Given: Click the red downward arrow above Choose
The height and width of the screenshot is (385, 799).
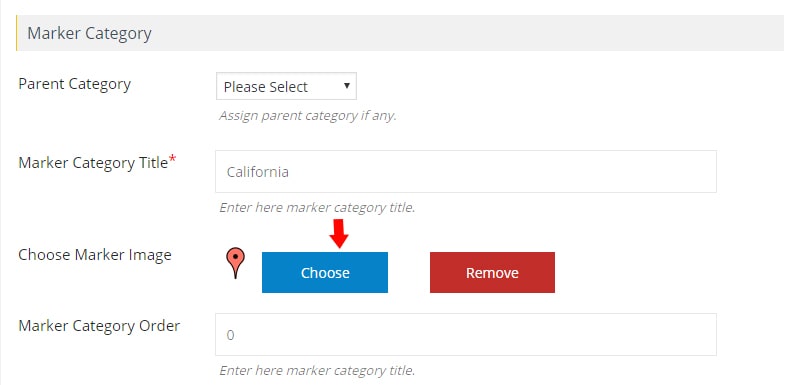Looking at the screenshot, I should point(339,234).
